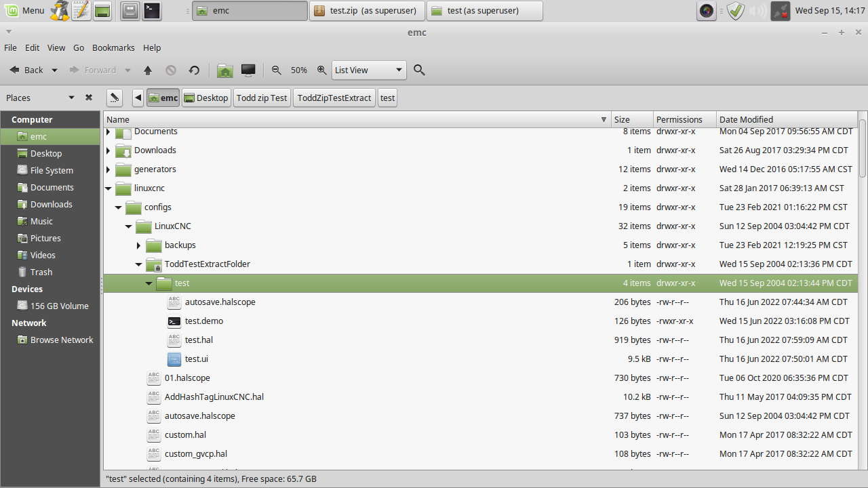Image resolution: width=868 pixels, height=488 pixels.
Task: Launch the penguin application icon in panel
Action: click(x=60, y=11)
